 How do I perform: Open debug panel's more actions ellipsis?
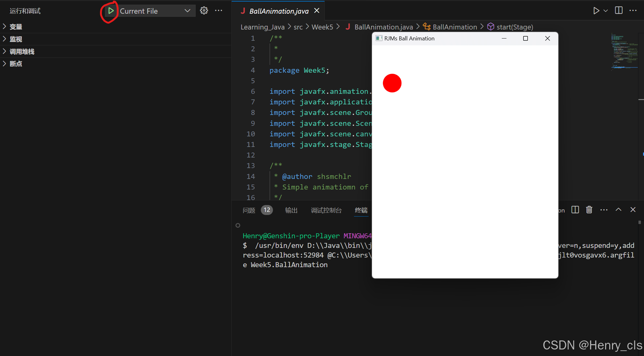coord(219,11)
